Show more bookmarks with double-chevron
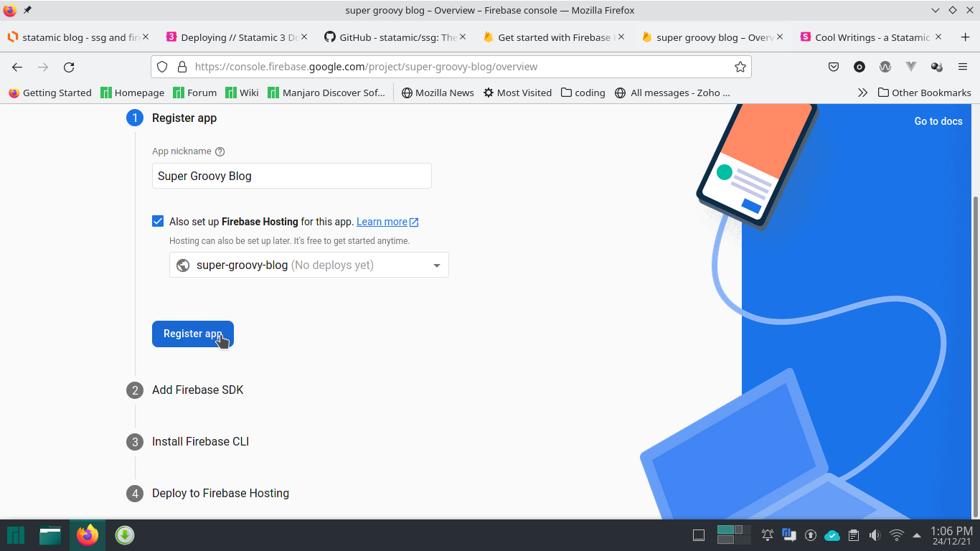980x551 pixels. [862, 93]
